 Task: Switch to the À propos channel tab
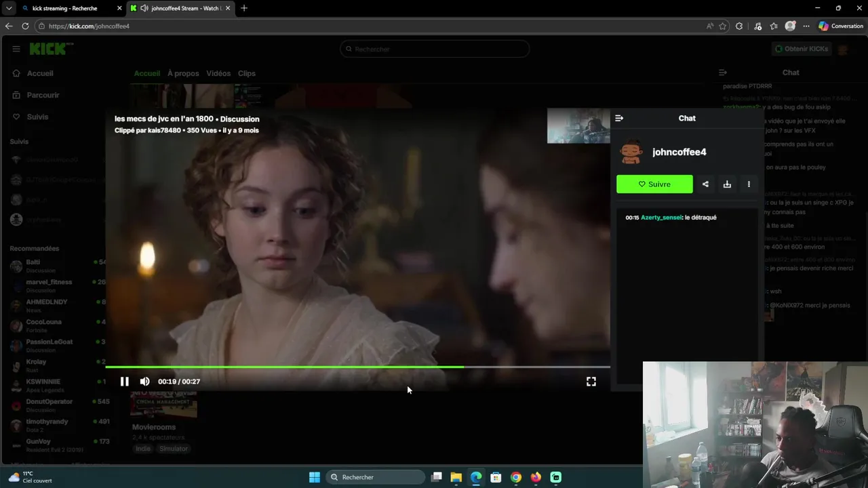coord(183,73)
